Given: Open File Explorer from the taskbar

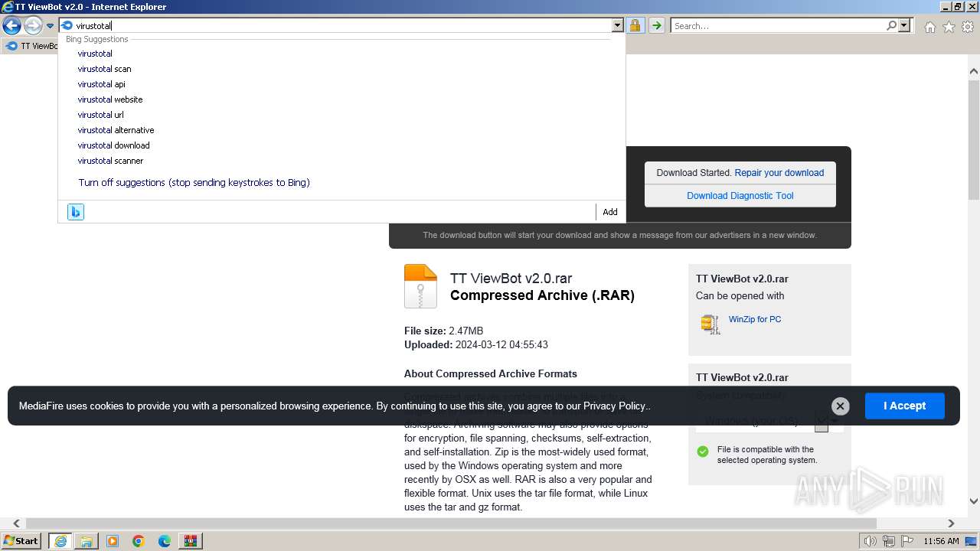Looking at the screenshot, I should click(x=87, y=541).
